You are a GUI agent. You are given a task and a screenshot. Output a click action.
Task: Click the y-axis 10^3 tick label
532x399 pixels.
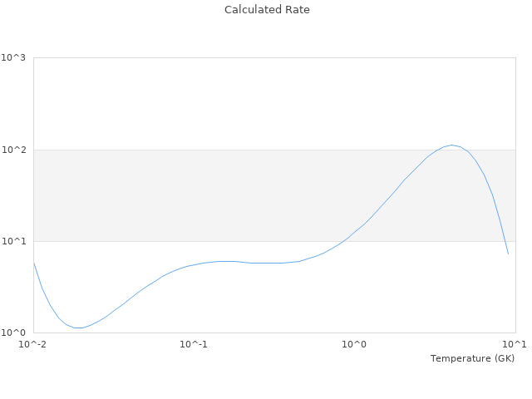13,58
